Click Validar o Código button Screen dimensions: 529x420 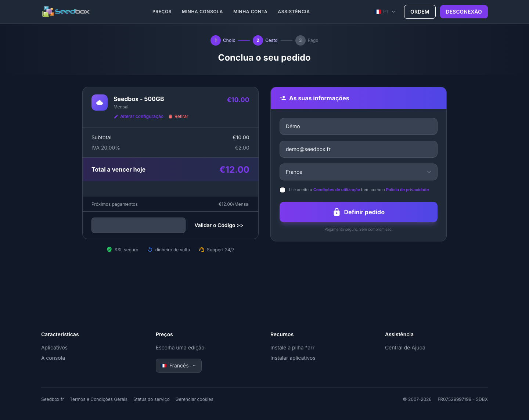pyautogui.click(x=219, y=225)
